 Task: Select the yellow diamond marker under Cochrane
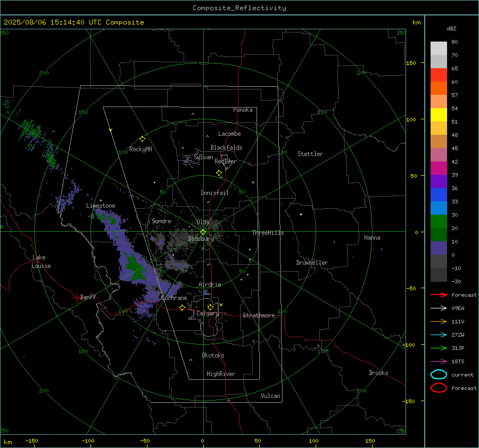(182, 307)
